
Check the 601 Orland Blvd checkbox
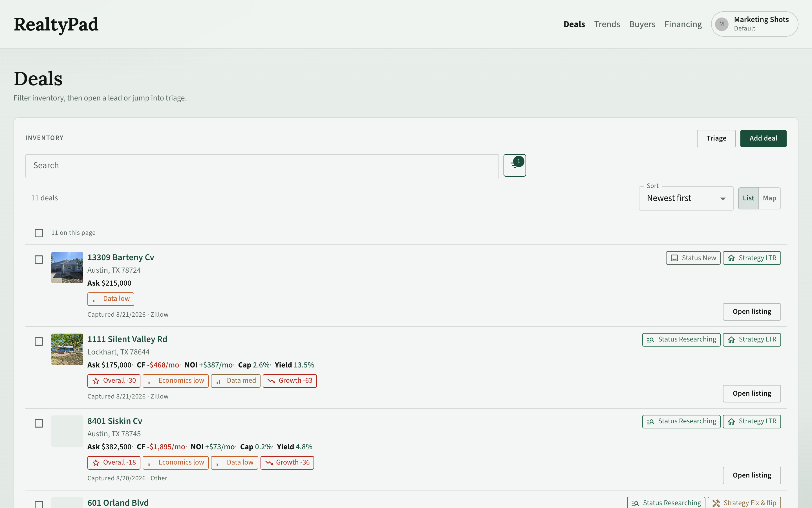pyautogui.click(x=39, y=504)
